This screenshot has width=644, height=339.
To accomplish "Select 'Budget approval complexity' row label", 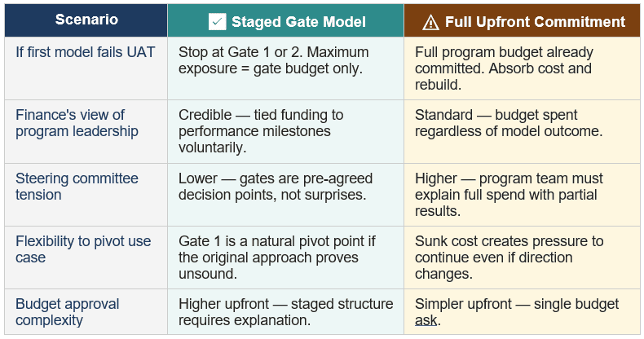I will pyautogui.click(x=68, y=312).
